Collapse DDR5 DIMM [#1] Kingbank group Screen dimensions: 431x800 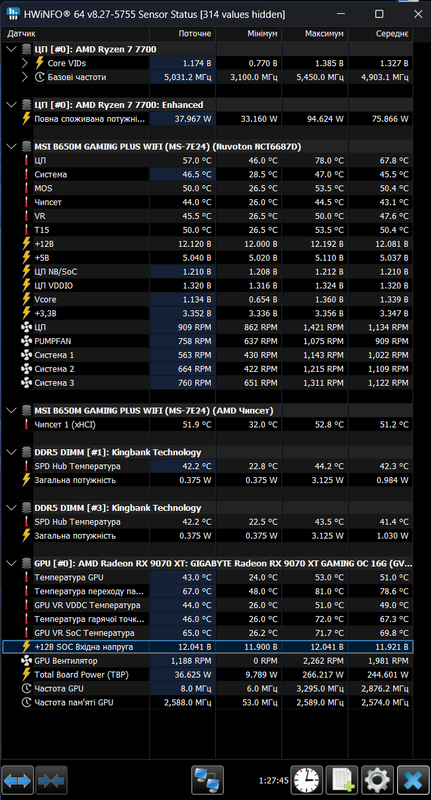[x=12, y=453]
